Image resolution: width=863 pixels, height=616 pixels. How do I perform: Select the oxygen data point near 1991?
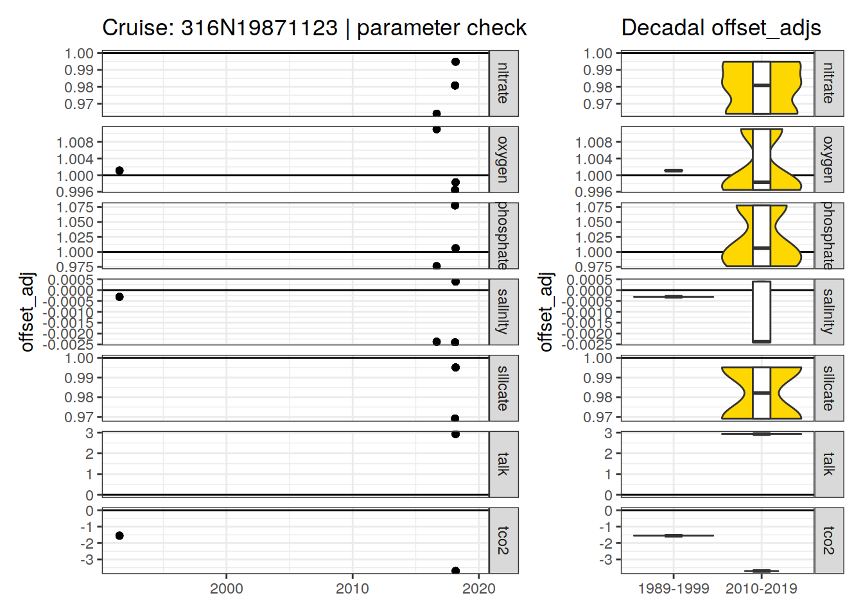pos(119,170)
